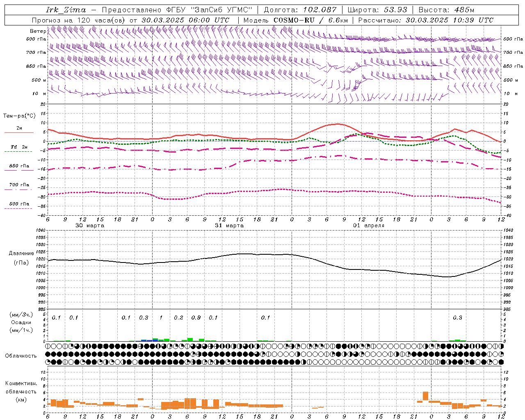Click the Ветер panel label
The image size is (525, 420).
point(38,31)
